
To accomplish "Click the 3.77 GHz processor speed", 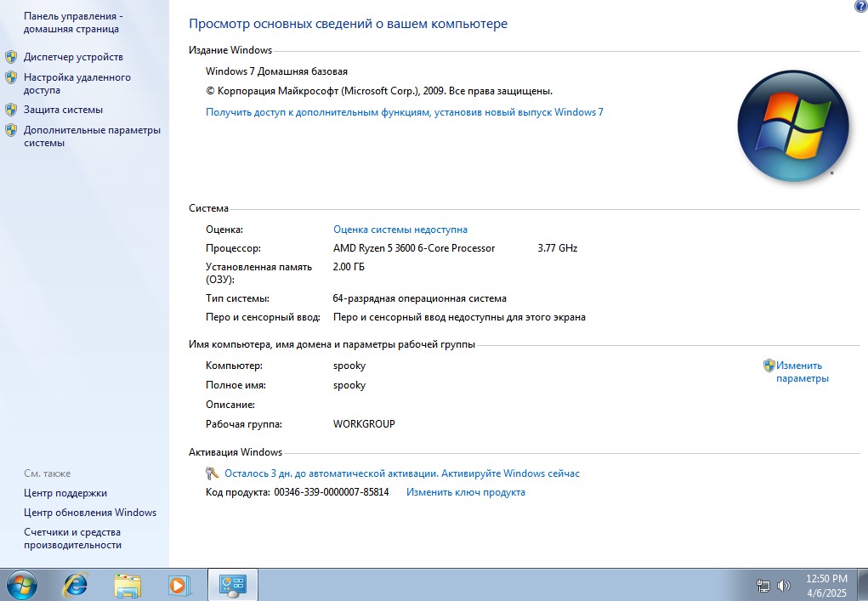I will pyautogui.click(x=558, y=248).
